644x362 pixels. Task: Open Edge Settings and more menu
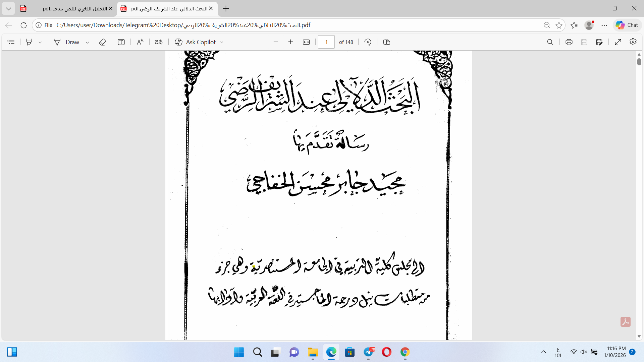click(x=604, y=25)
